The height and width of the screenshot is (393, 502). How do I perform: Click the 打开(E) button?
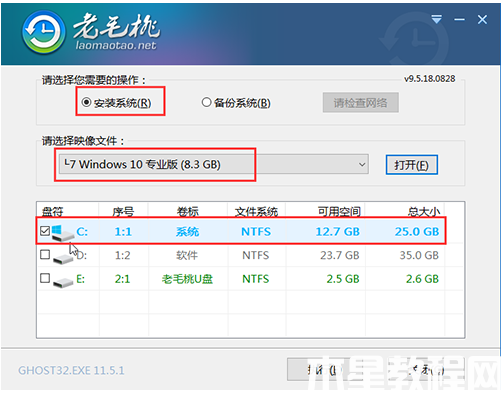coord(412,165)
